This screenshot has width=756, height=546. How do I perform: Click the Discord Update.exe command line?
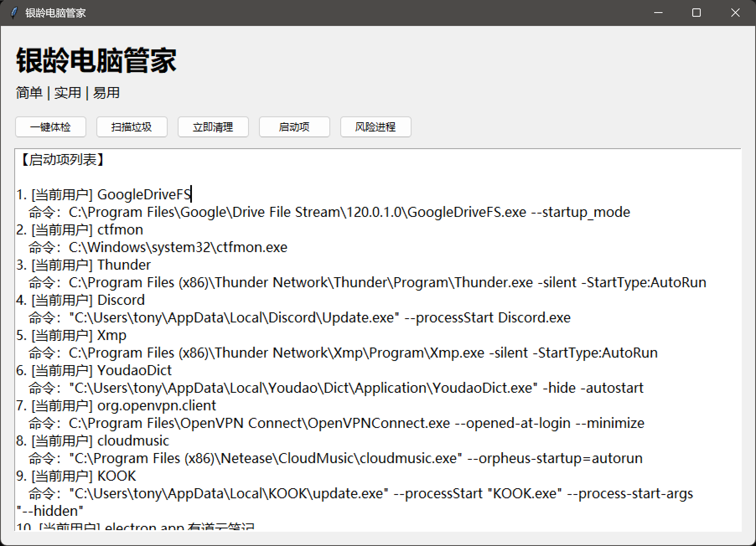click(300, 318)
